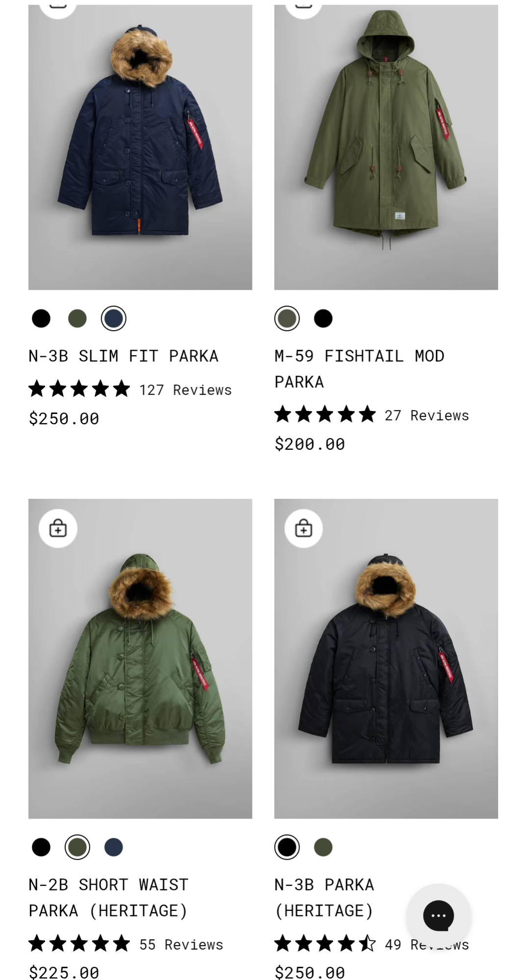Open M-59 Fishtail Mod Parka title link
529x980 pixels.
click(359, 369)
